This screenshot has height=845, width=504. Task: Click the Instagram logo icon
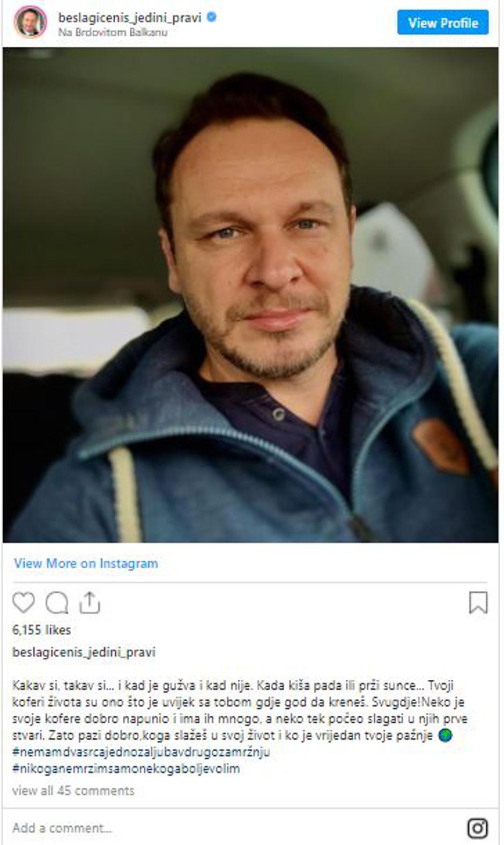pyautogui.click(x=477, y=828)
